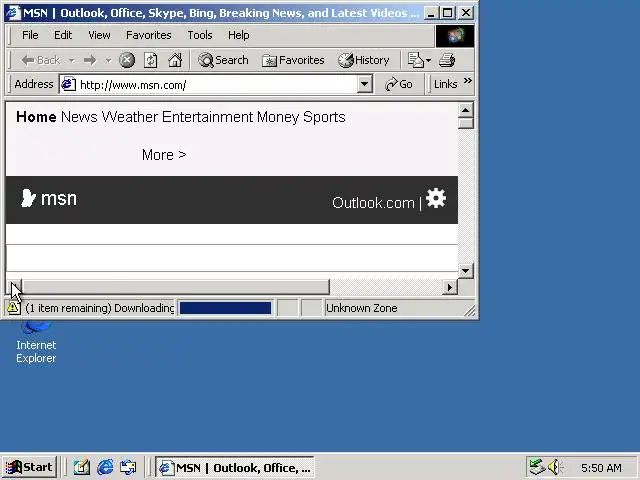640x480 pixels.
Task: Click the '(1 item remaining) Downloading' status text
Action: [100, 308]
